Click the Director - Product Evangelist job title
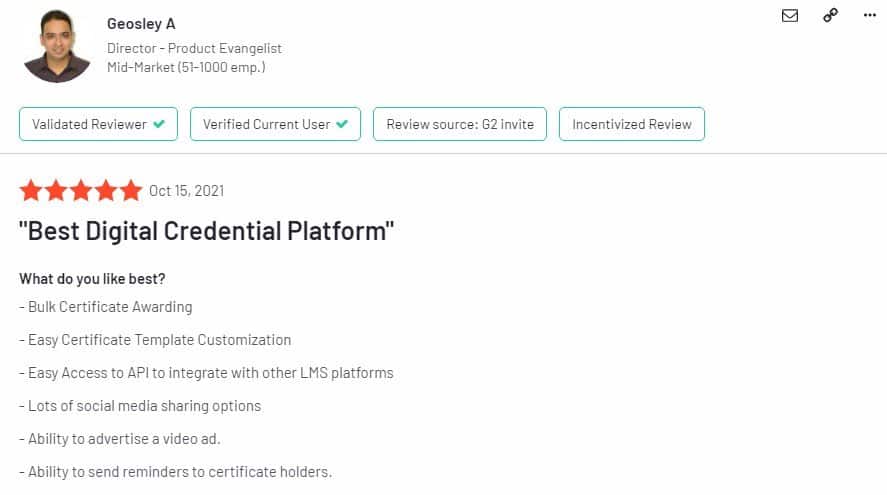This screenshot has height=495, width=887. point(194,48)
